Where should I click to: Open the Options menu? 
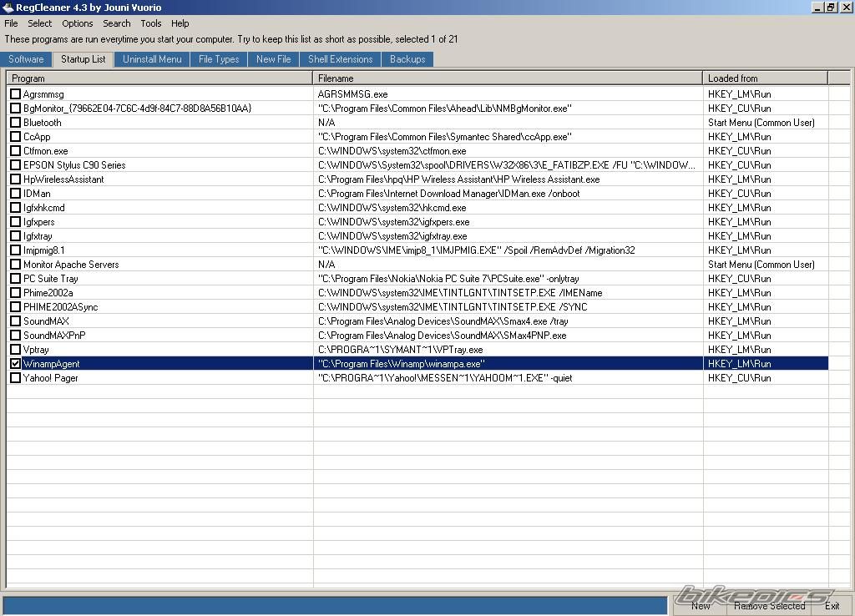(x=78, y=23)
